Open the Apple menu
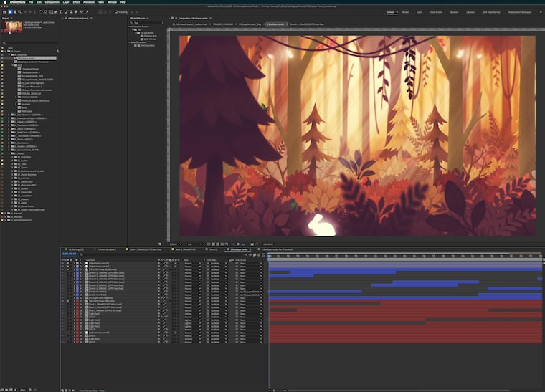The height and width of the screenshot is (392, 545). click(x=4, y=2)
